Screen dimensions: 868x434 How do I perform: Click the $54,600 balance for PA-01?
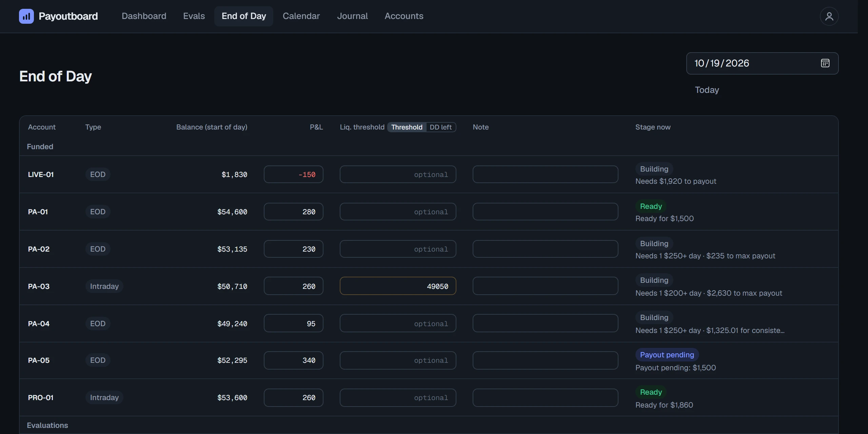click(x=232, y=212)
